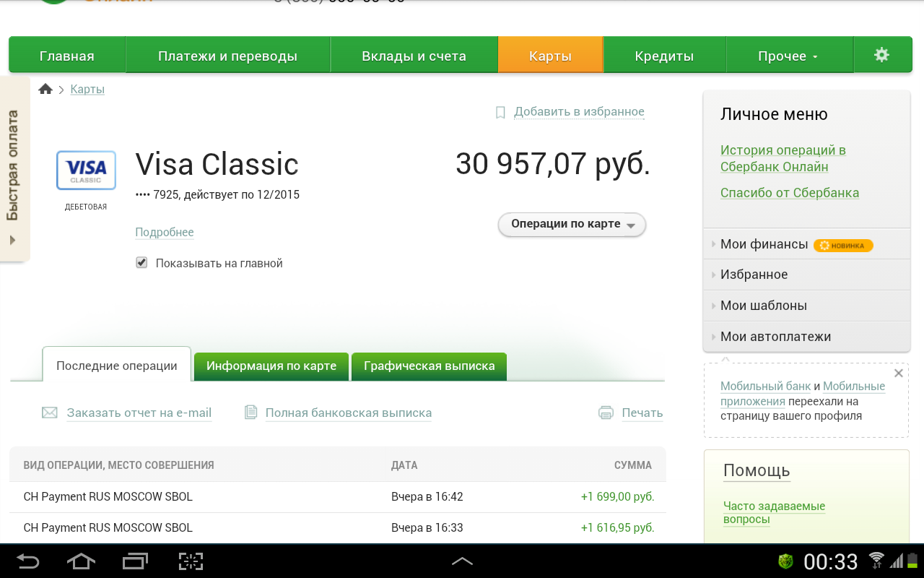
Task: Click the НОВИНКА badge next to Мои финансы
Action: tap(843, 245)
